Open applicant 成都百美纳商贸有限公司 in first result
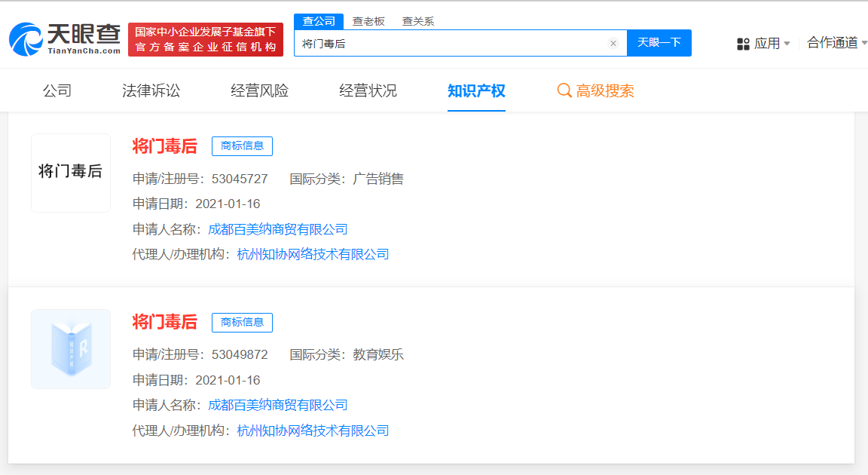This screenshot has height=475, width=868. (278, 229)
